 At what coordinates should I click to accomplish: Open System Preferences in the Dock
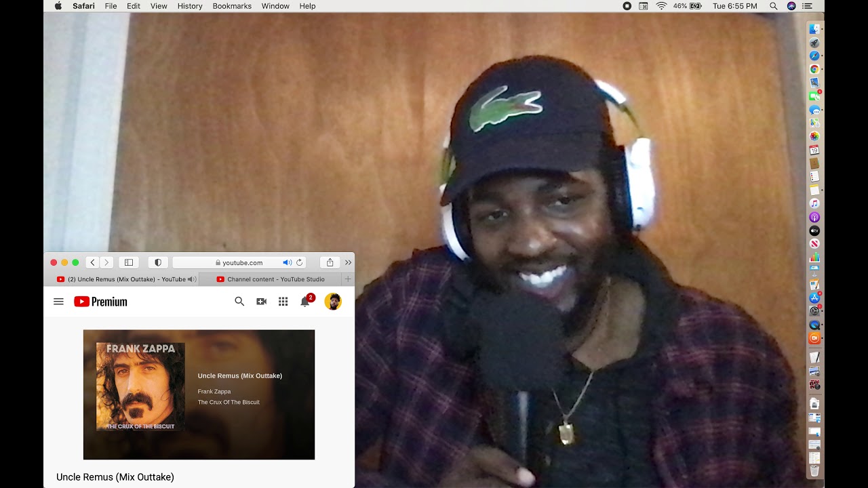(x=814, y=310)
